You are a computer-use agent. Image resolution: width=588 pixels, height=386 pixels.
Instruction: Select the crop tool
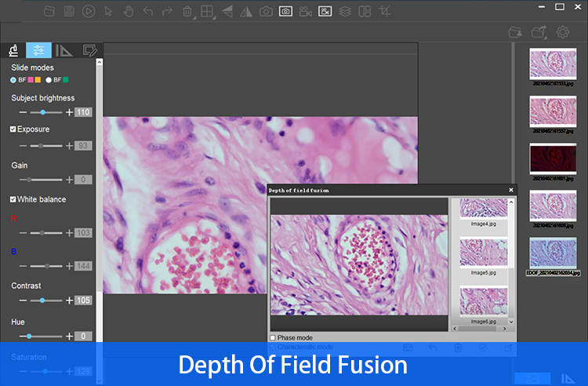[x=384, y=11]
